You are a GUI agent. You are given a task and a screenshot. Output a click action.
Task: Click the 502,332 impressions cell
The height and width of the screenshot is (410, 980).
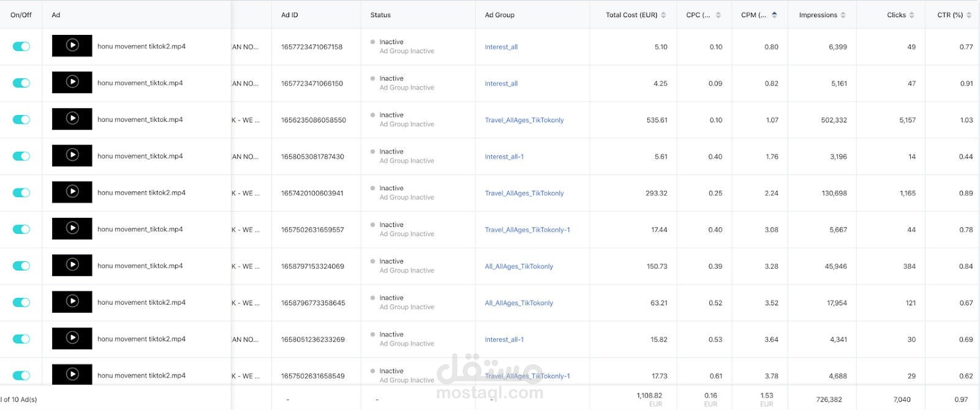point(834,120)
